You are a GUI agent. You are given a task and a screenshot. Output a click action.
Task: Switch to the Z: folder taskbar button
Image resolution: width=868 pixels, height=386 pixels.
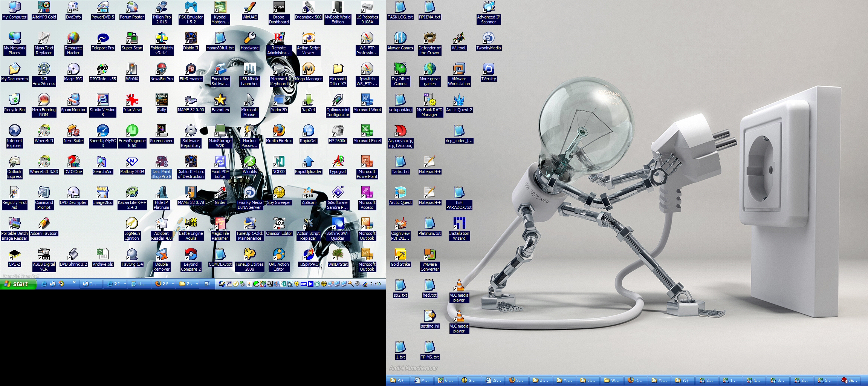(541, 380)
